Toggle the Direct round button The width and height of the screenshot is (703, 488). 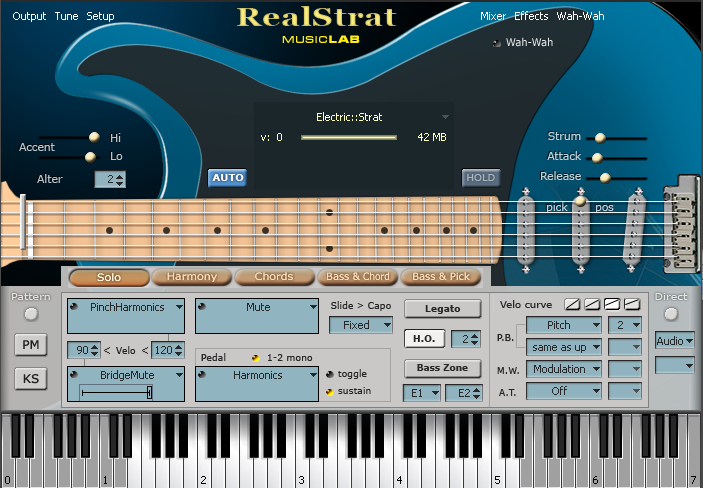click(x=671, y=314)
